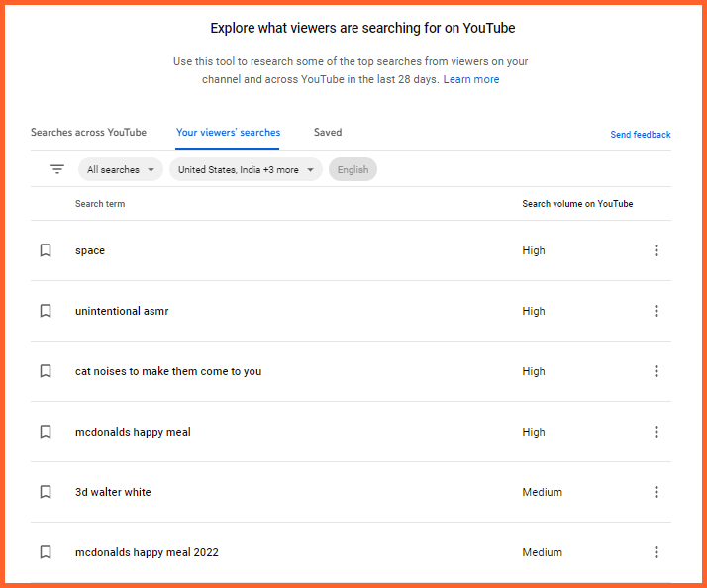Open more options for 'mcdonalds happy meal' row
This screenshot has height=588, width=707.
(x=656, y=432)
